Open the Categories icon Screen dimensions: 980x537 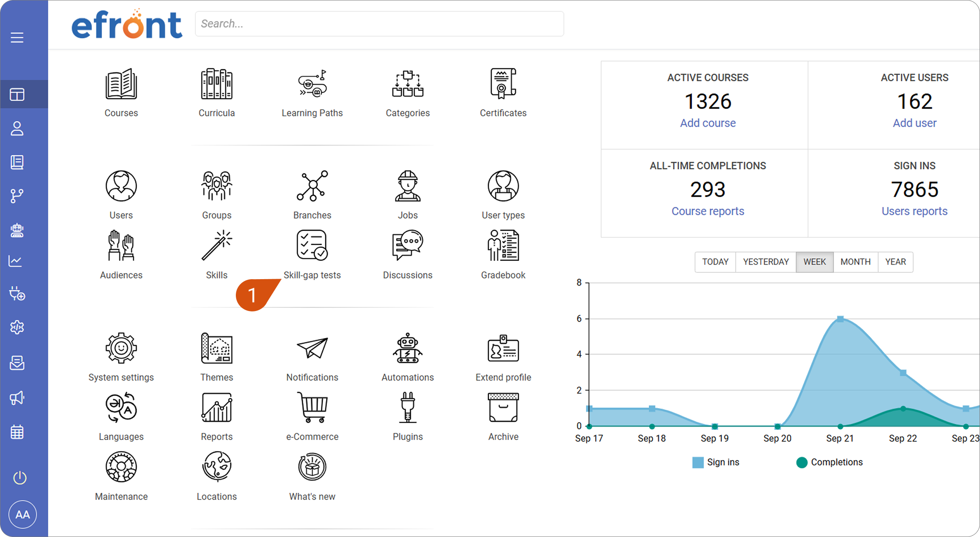[x=407, y=84]
